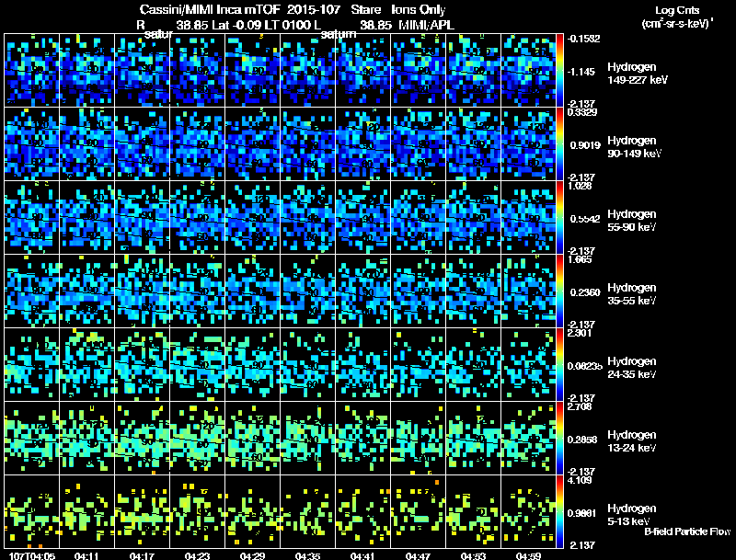Open the 55-90 keV image panel at 04:29
This screenshot has height=560, width=736.
point(252,218)
